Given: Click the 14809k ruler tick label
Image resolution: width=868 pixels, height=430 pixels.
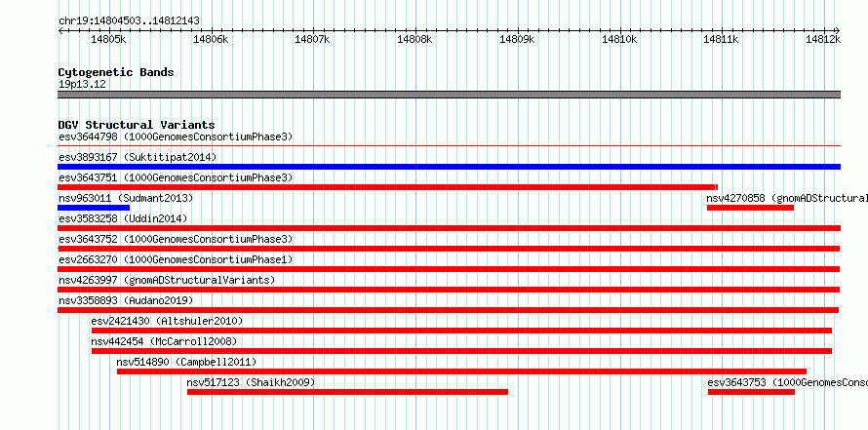Looking at the screenshot, I should [517, 39].
